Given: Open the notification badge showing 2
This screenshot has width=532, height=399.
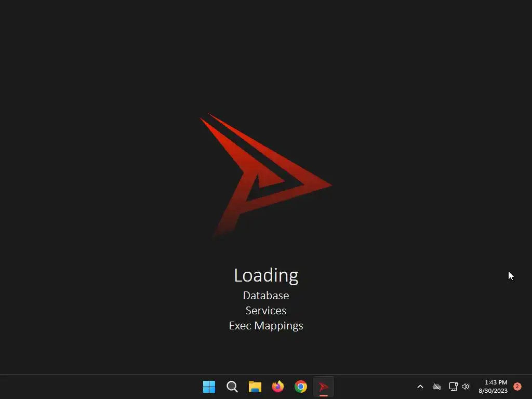Looking at the screenshot, I should (517, 387).
